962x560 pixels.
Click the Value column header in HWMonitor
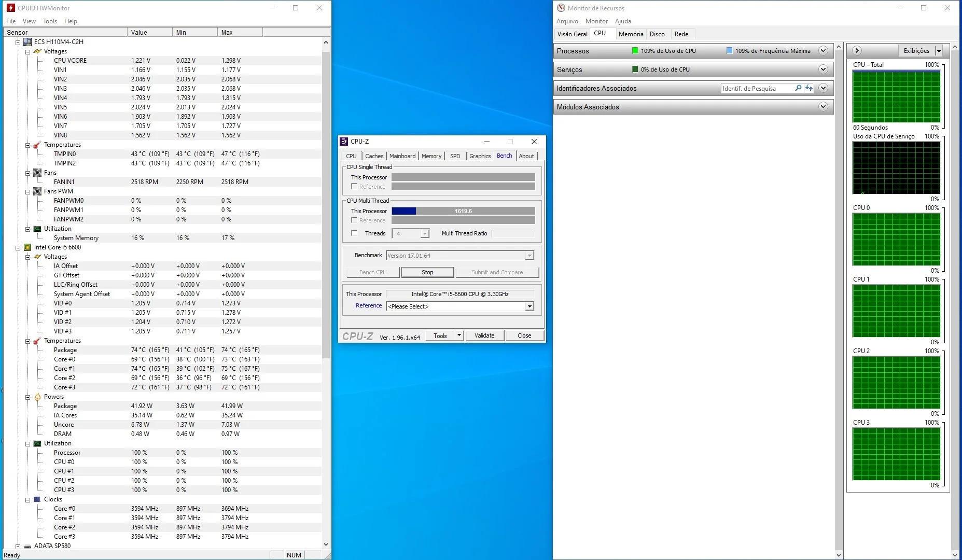click(x=150, y=33)
